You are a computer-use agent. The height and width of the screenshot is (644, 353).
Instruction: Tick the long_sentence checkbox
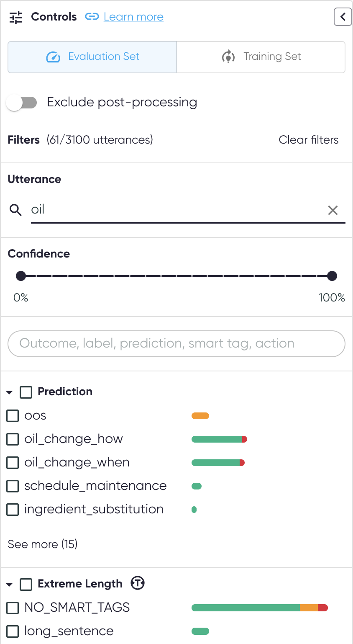tap(13, 631)
